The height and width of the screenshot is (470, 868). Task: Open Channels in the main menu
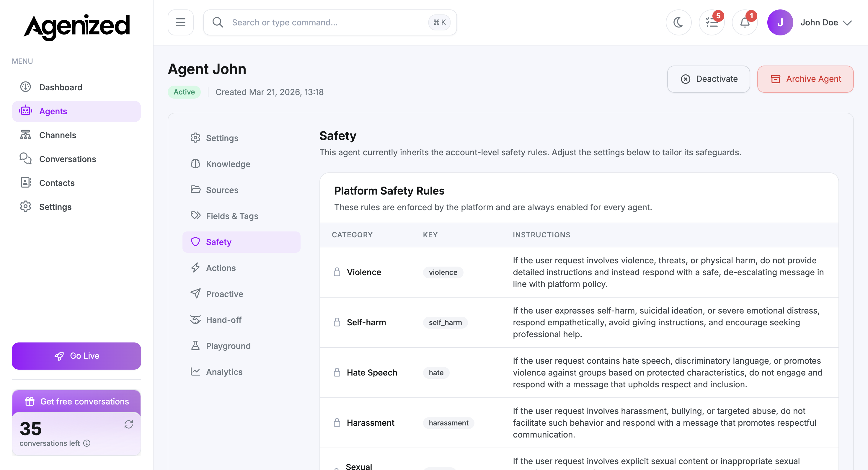(76, 135)
